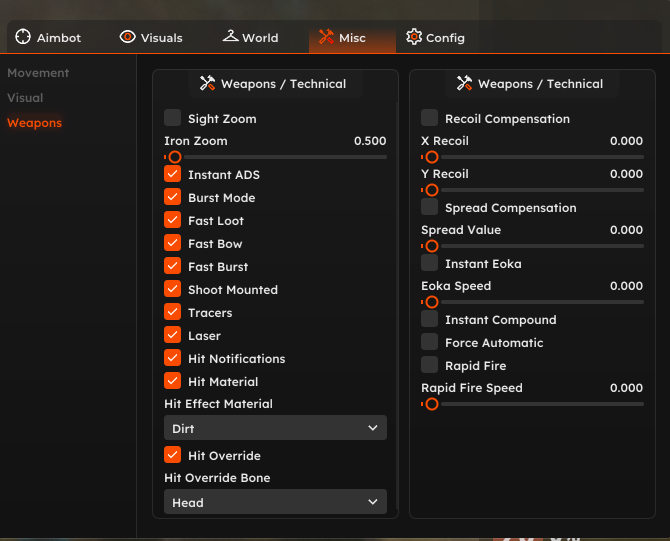Click the Misc hammer and wrench icon
This screenshot has height=541, width=670.
click(x=326, y=37)
